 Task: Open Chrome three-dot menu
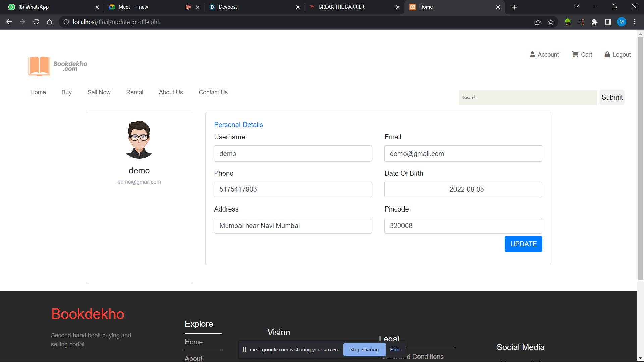[635, 22]
